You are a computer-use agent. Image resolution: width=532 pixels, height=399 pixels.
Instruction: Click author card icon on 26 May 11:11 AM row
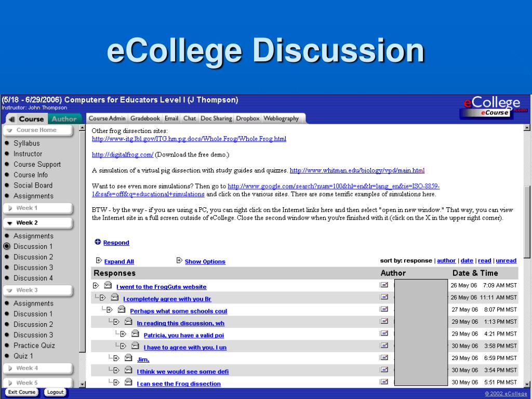(384, 297)
